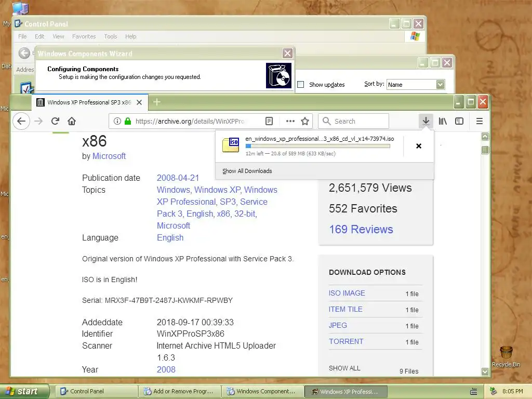Click the 2,651,579 Views text
The height and width of the screenshot is (399, 532).
pos(370,188)
